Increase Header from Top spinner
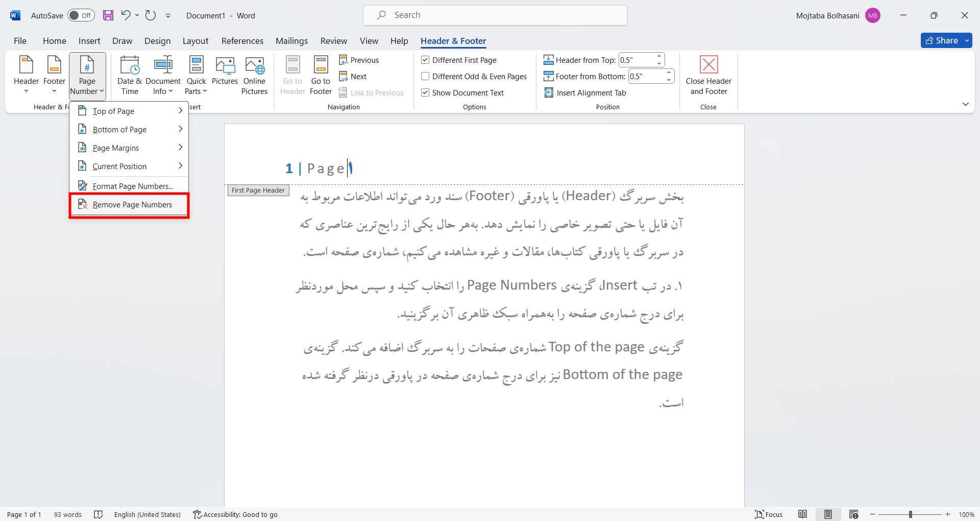The image size is (980, 521). point(659,57)
